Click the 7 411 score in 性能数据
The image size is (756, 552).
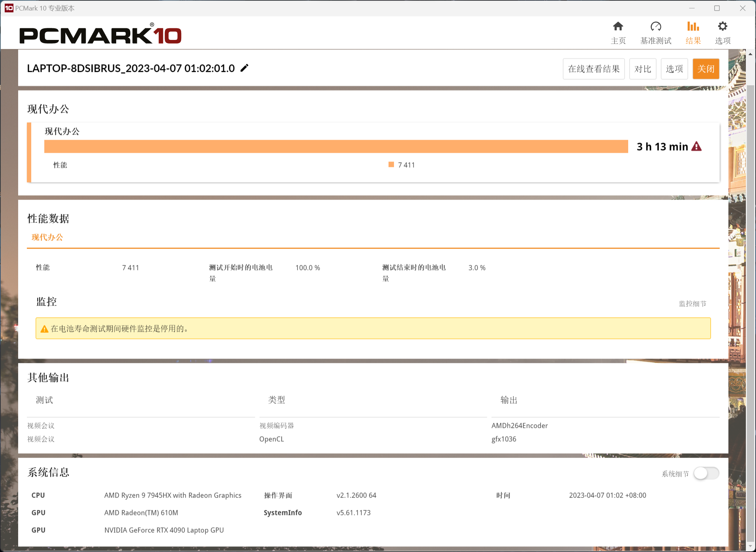130,268
